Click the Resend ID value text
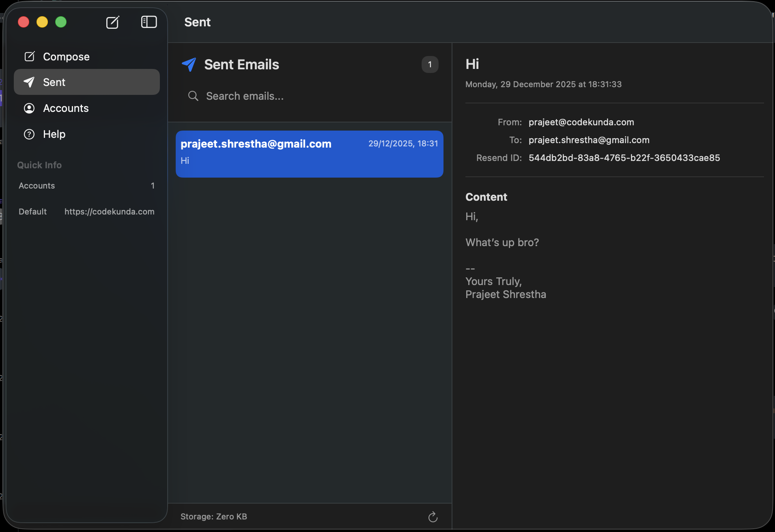Image resolution: width=775 pixels, height=532 pixels. (x=624, y=158)
